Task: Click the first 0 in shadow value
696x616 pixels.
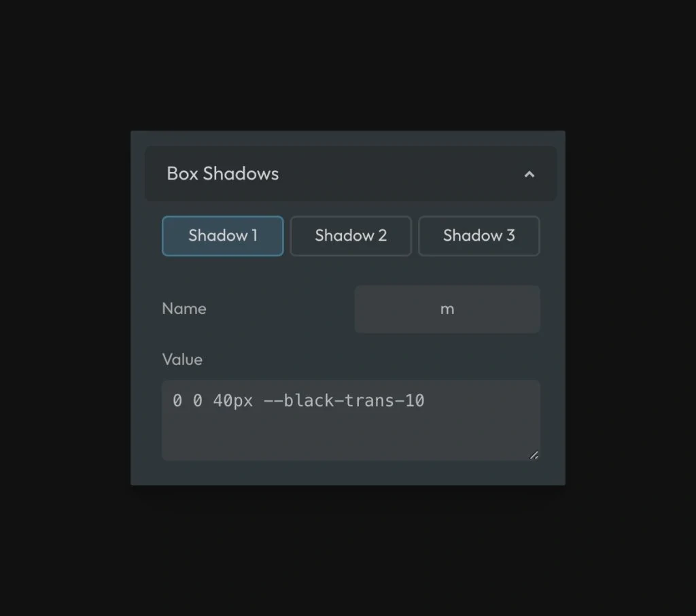Action: coord(177,401)
